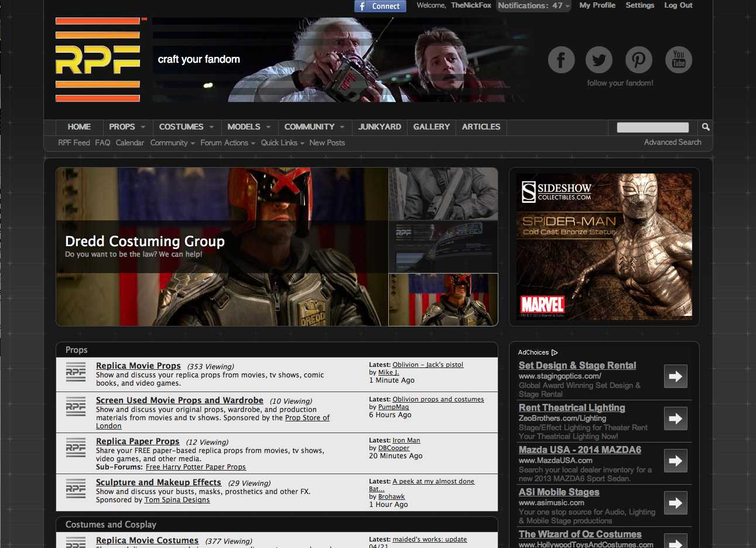Viewport: 756px width, 548px height.
Task: Open My Profile
Action: pyautogui.click(x=597, y=5)
